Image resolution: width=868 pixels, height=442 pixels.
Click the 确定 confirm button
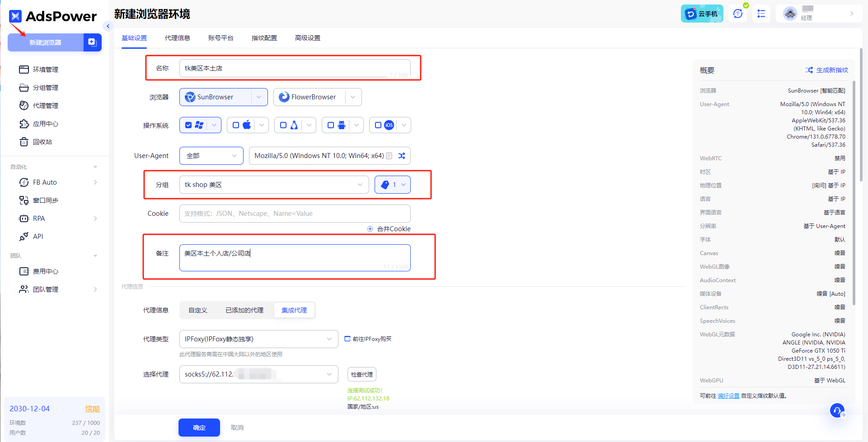199,428
